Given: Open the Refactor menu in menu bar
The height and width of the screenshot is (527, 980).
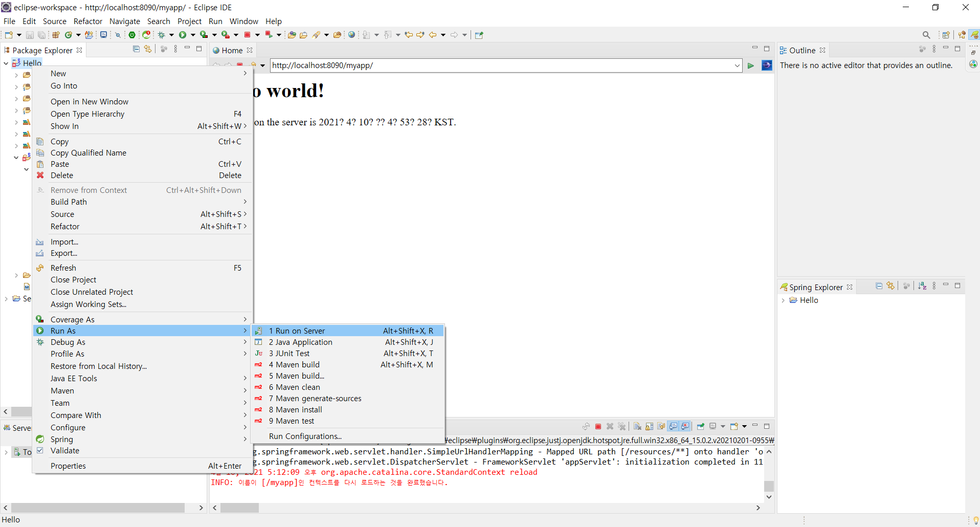Looking at the screenshot, I should [x=88, y=21].
